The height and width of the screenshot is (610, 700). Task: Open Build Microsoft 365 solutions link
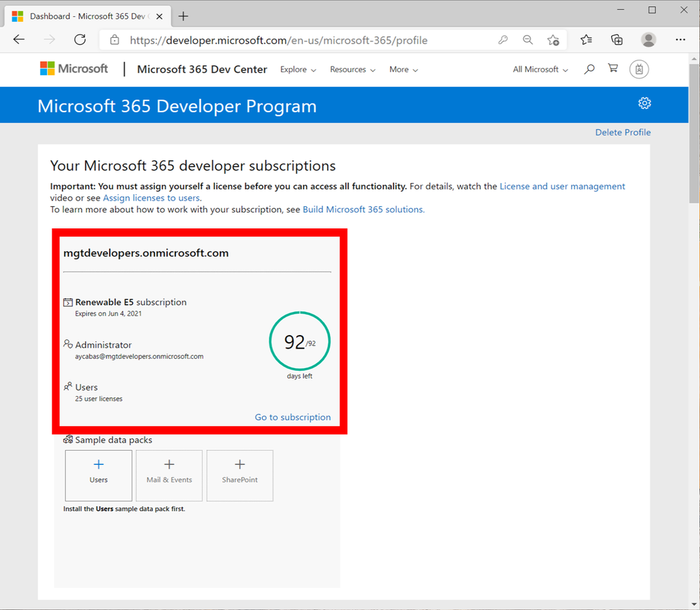364,210
